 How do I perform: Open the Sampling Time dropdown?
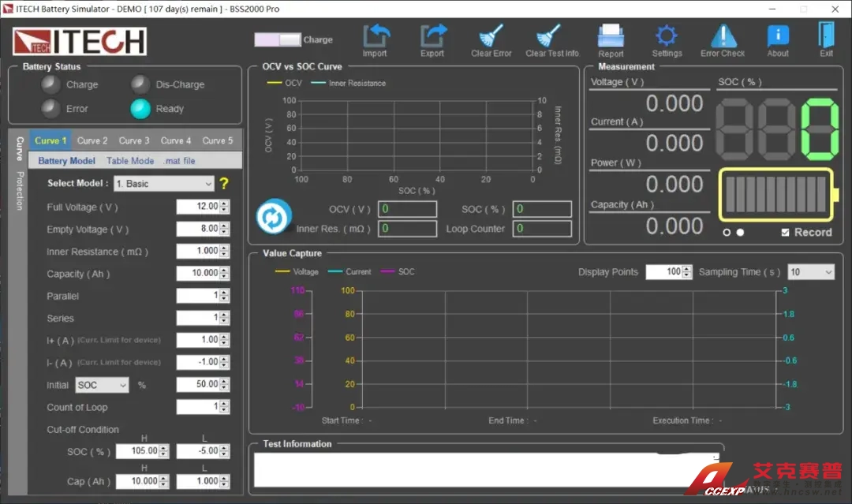pos(811,272)
